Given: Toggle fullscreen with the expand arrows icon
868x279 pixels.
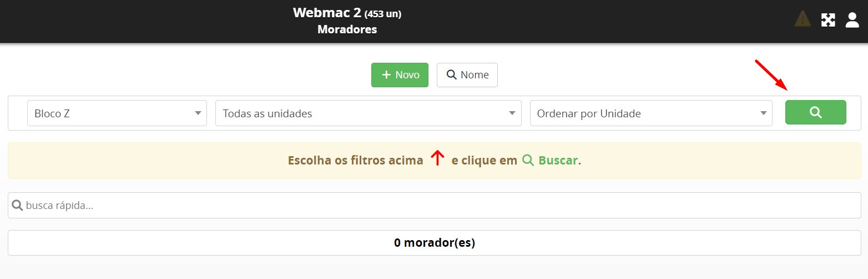Looking at the screenshot, I should [828, 20].
